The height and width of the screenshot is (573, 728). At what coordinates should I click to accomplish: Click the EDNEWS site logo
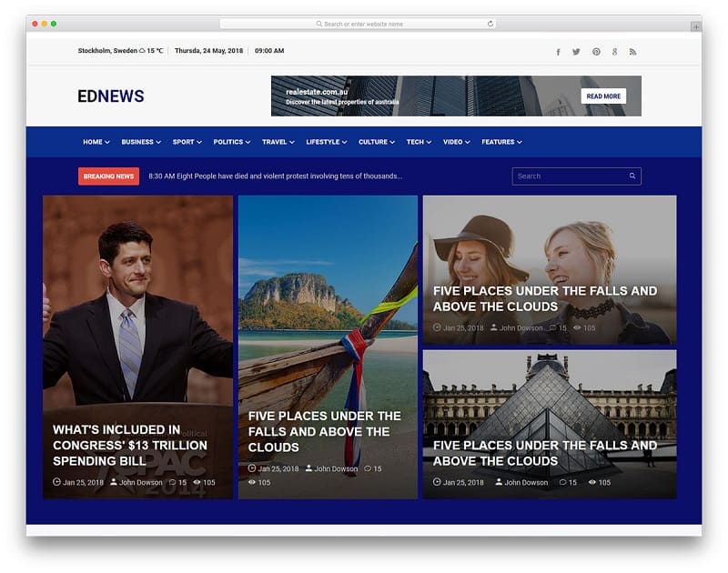pyautogui.click(x=111, y=96)
